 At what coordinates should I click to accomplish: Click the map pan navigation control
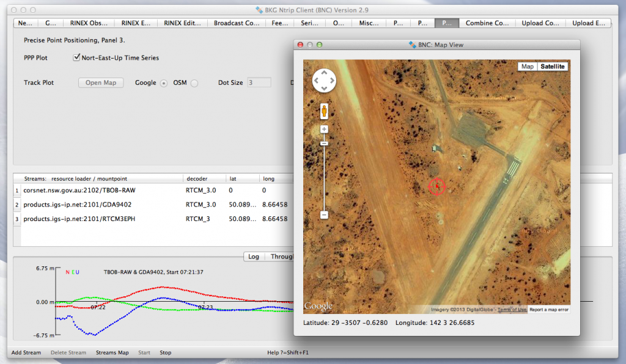pos(324,80)
